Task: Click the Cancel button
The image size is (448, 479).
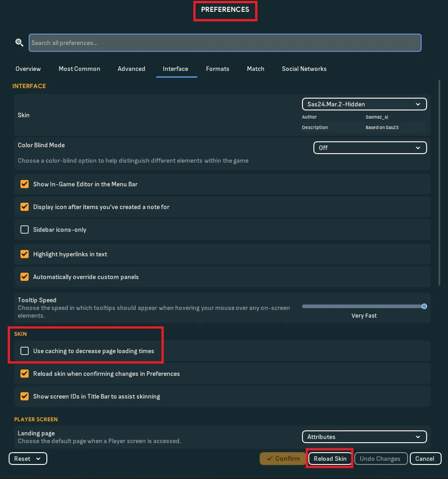Action: pyautogui.click(x=425, y=459)
